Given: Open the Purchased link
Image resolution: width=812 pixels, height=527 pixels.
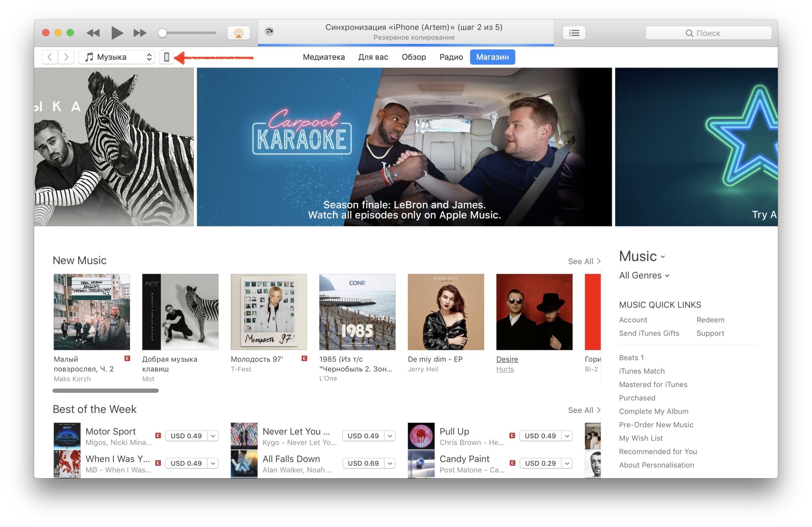Looking at the screenshot, I should click(x=637, y=398).
